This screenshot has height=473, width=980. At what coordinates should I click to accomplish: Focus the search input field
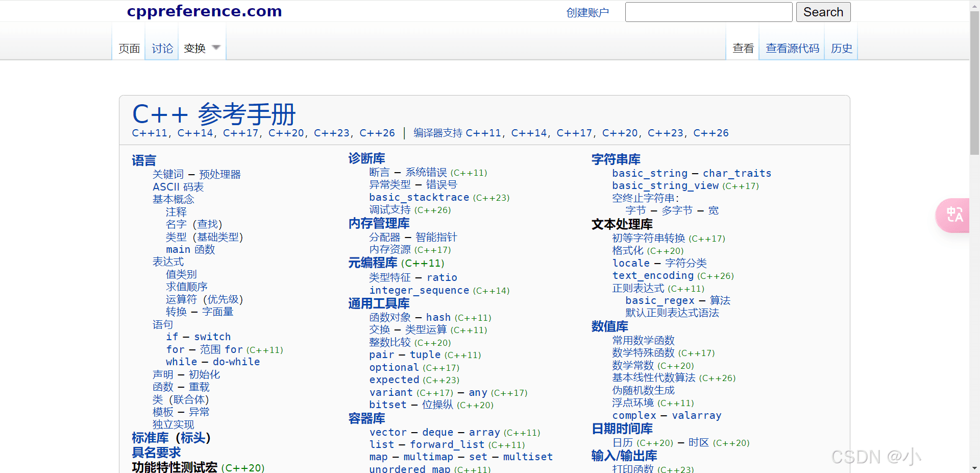pyautogui.click(x=708, y=12)
